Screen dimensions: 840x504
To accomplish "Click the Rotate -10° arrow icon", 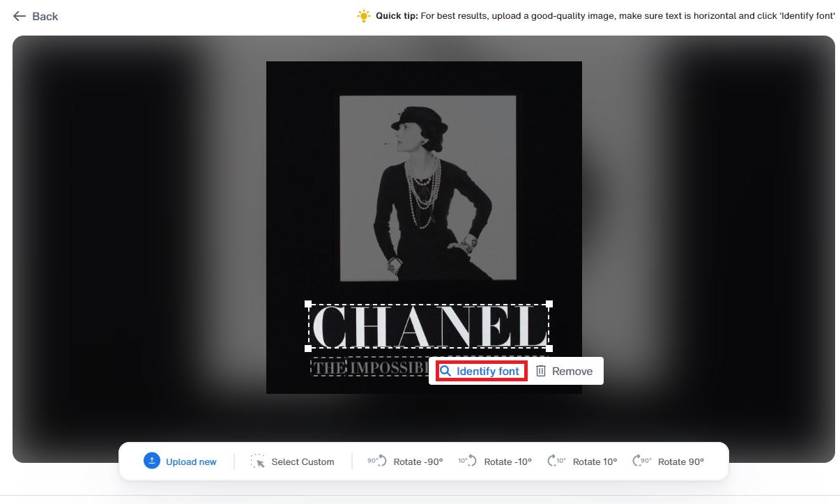I will tap(468, 461).
